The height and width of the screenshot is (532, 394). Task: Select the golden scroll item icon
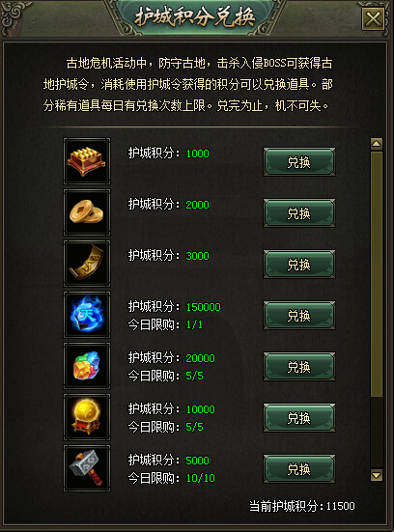tap(87, 264)
